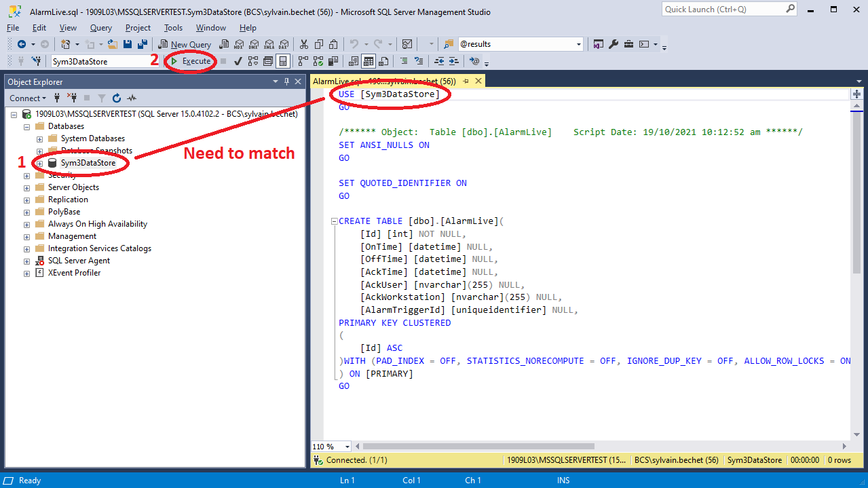Toggle the Query Options icon
This screenshot has width=868, height=488.
coord(267,61)
